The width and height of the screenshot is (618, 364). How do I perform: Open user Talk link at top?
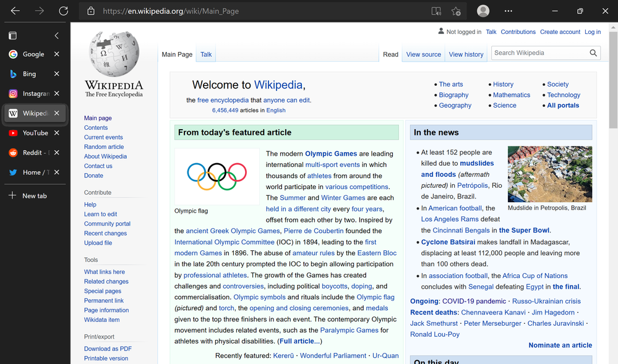tap(491, 32)
